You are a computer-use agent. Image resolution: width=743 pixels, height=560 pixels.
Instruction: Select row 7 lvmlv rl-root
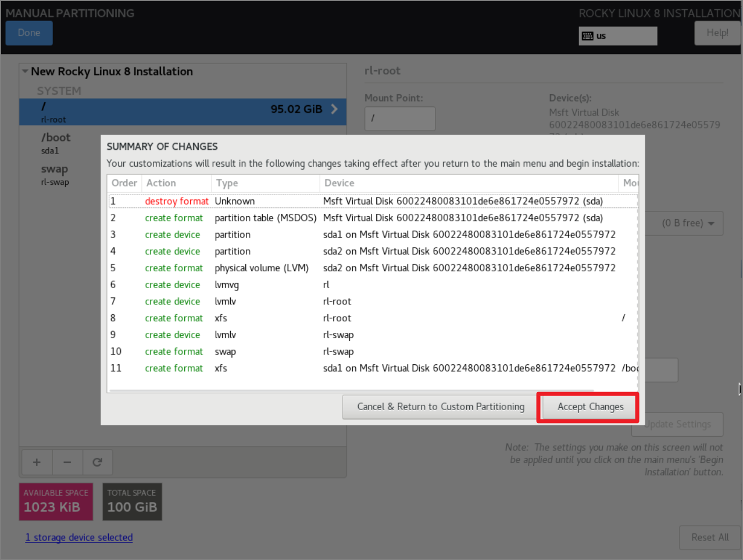pyautogui.click(x=373, y=301)
